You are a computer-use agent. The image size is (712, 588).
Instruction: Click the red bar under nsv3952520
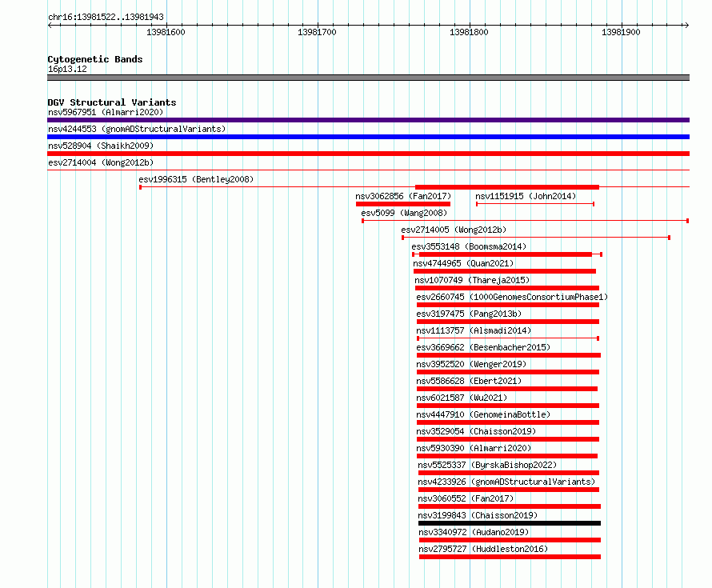tap(508, 372)
